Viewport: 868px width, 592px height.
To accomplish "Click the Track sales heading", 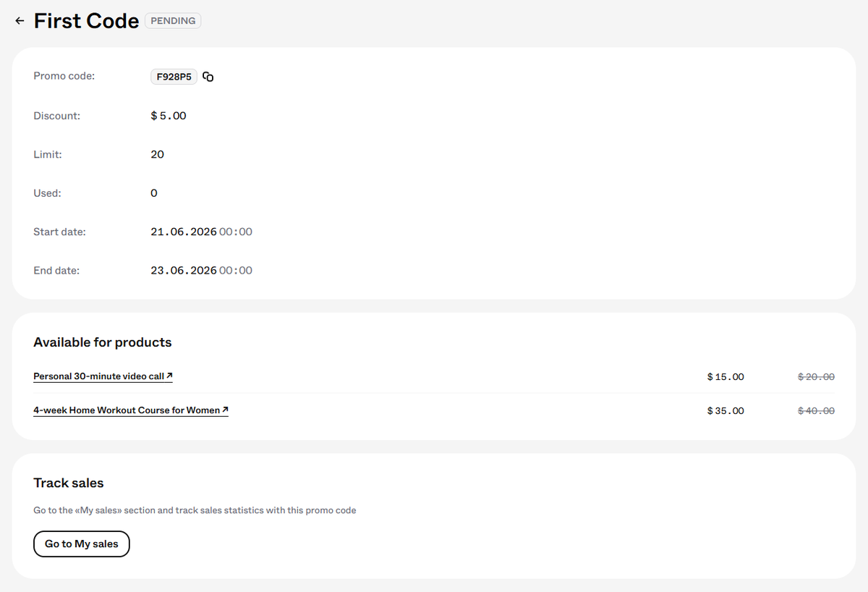I will point(69,483).
